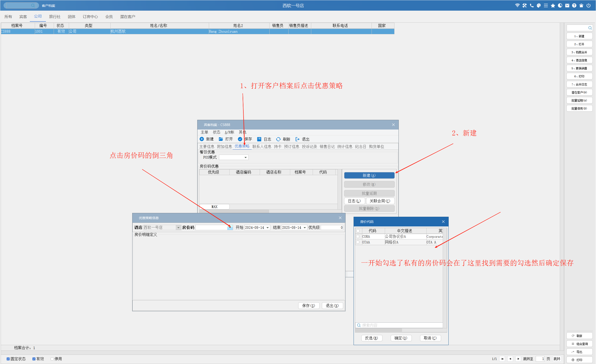596x364 pixels.
Task: Click the 退出 exit icon in dialog toolbar
Action: (x=298, y=139)
